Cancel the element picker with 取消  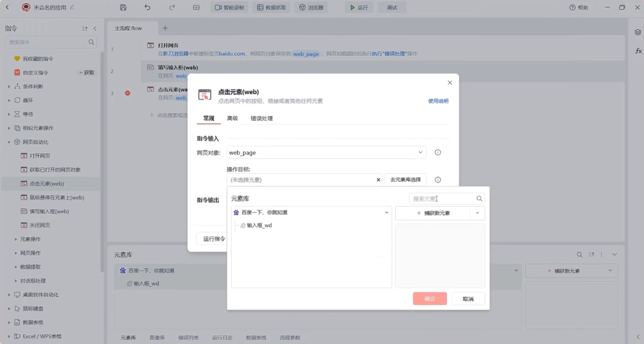point(468,299)
